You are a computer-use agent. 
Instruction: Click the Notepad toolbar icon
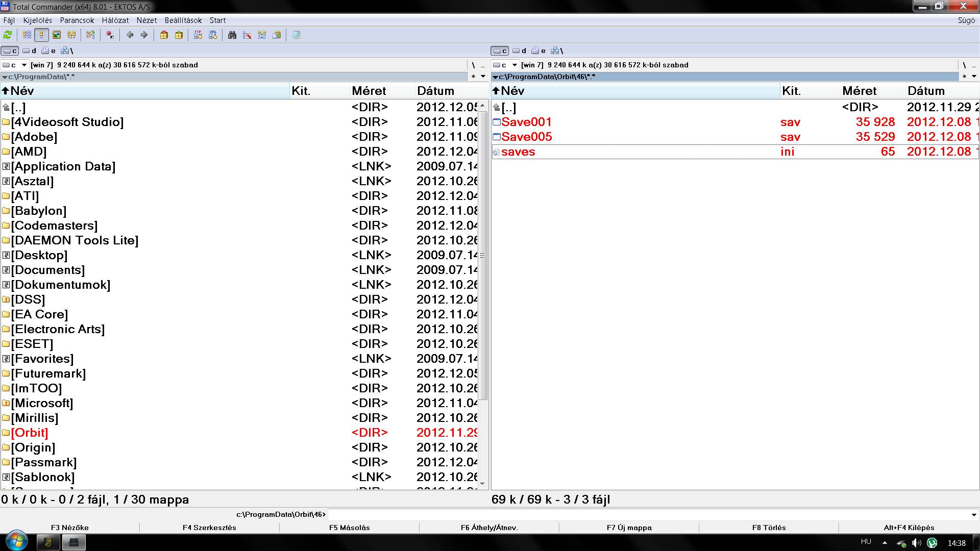click(296, 35)
